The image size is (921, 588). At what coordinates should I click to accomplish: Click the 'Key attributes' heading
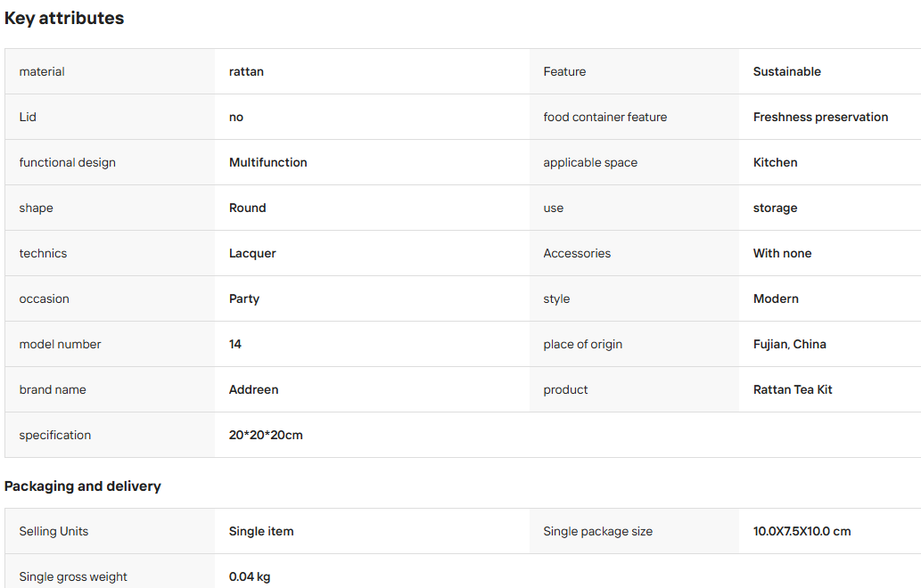point(64,18)
